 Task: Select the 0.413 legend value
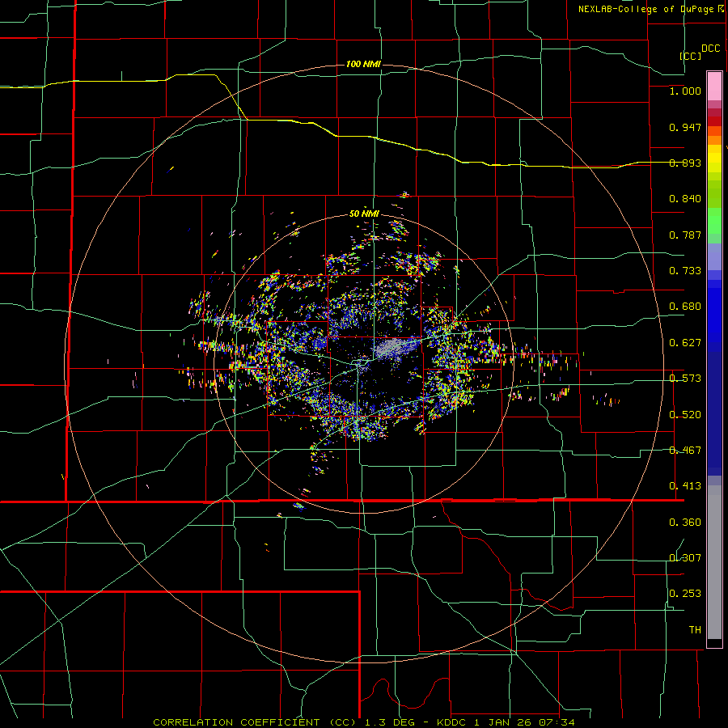[x=685, y=486]
